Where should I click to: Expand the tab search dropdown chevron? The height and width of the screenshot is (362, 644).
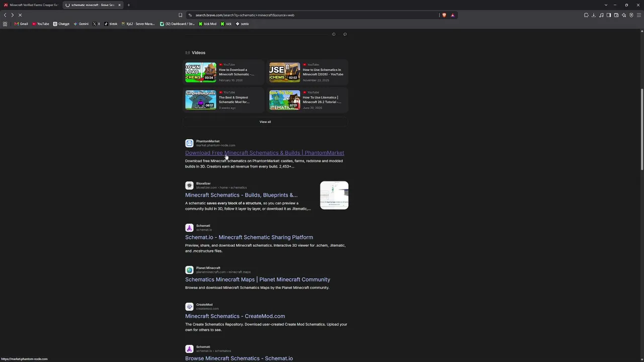point(606,5)
